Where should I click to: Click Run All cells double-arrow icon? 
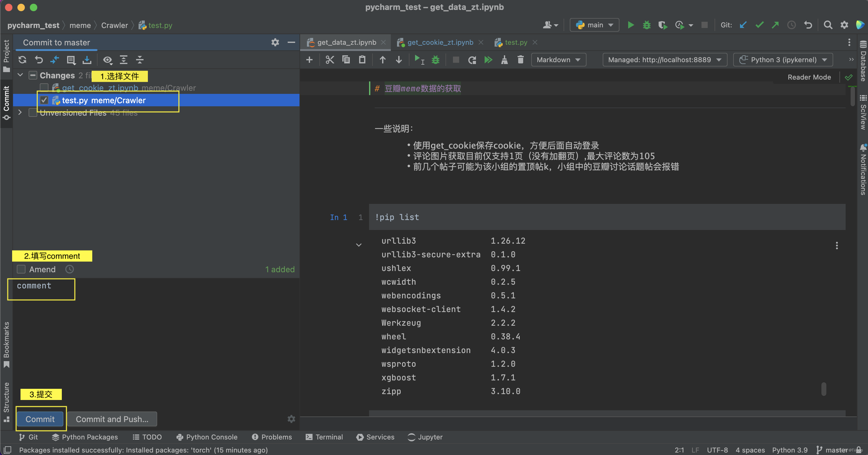[488, 60]
